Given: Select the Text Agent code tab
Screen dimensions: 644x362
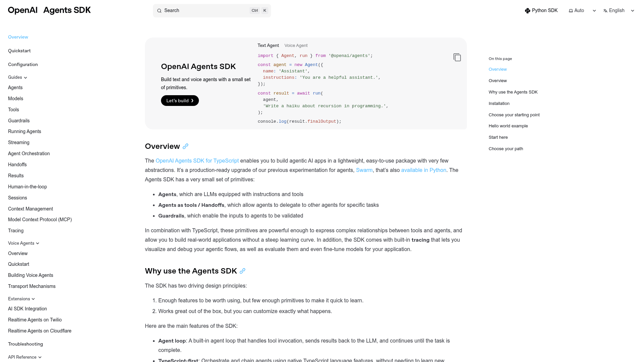Looking at the screenshot, I should coord(268,46).
